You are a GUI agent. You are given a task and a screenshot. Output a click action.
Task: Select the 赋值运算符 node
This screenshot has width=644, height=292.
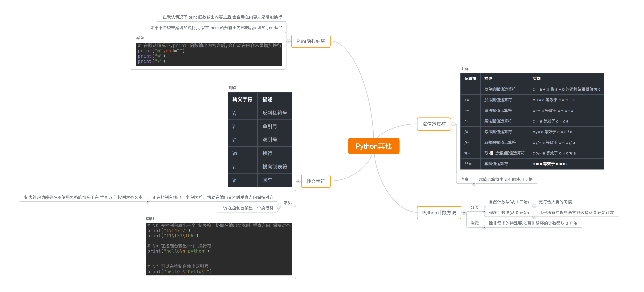pos(434,124)
